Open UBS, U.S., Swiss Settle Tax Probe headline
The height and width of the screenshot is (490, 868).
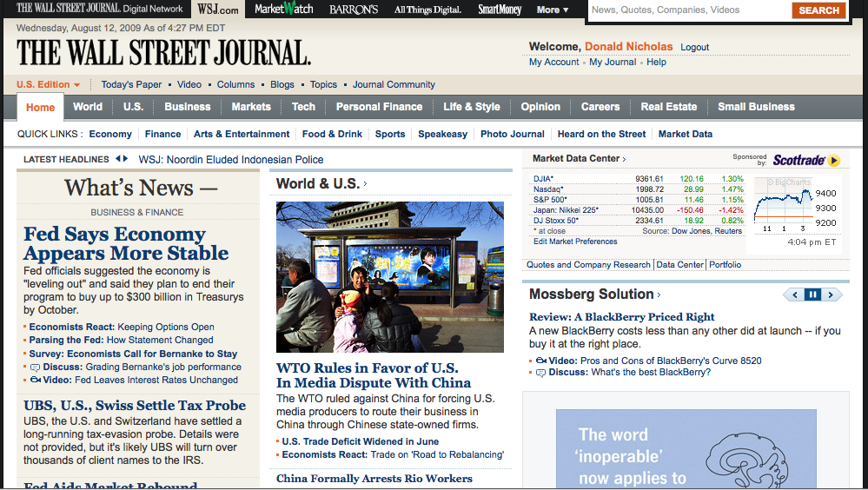pyautogui.click(x=135, y=405)
